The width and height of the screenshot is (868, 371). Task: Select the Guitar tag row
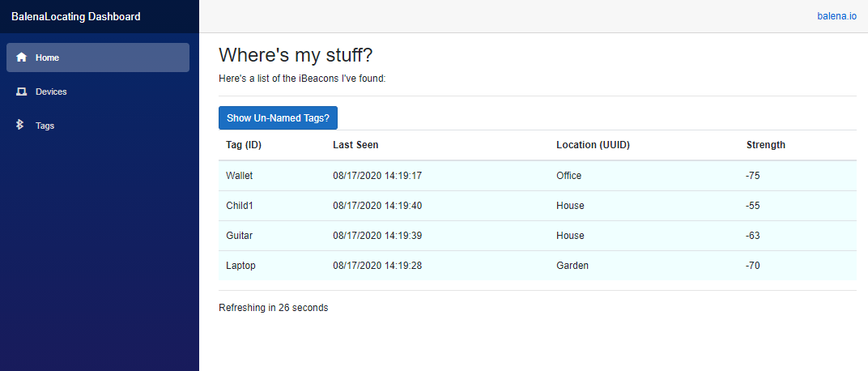240,236
